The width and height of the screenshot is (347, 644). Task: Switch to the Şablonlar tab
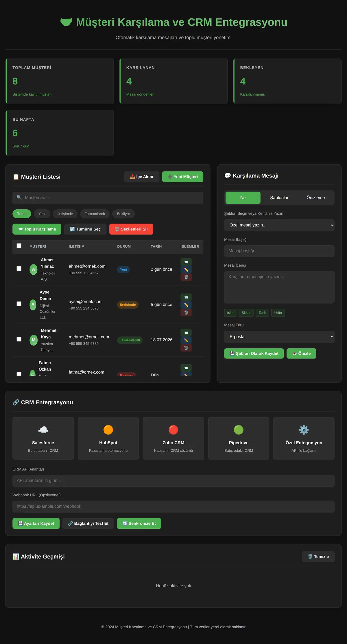(279, 198)
